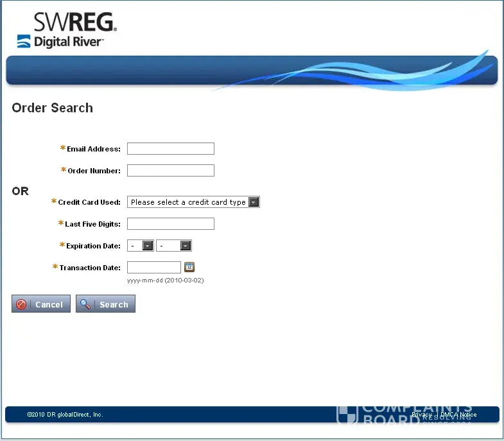Focus the Order Number input field
The width and height of the screenshot is (504, 441).
click(x=171, y=170)
